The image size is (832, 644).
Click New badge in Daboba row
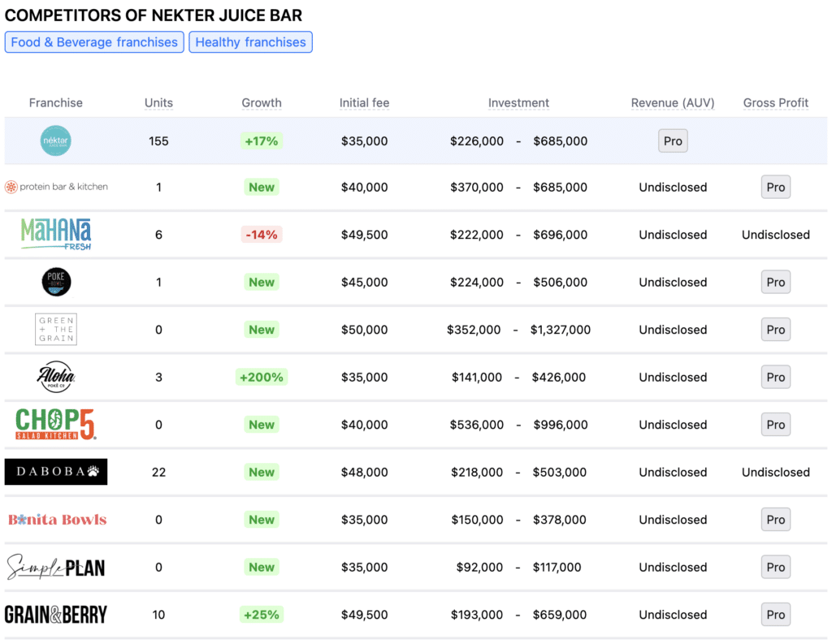click(x=262, y=472)
